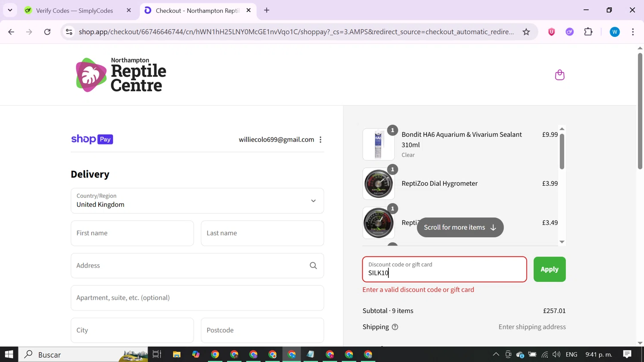
Task: Click the Buscar taskbar search box
Action: [x=83, y=354]
